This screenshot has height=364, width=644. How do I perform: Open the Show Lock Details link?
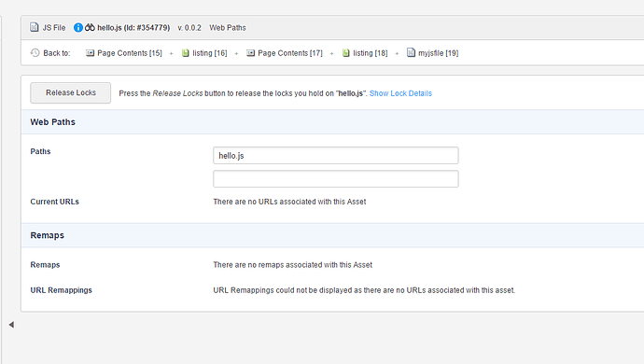click(x=400, y=93)
